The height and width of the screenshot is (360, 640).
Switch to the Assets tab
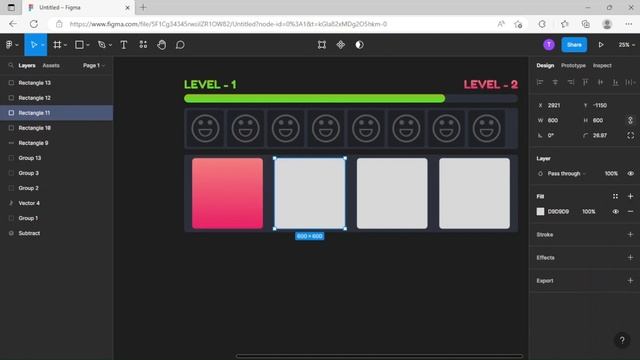(x=51, y=65)
